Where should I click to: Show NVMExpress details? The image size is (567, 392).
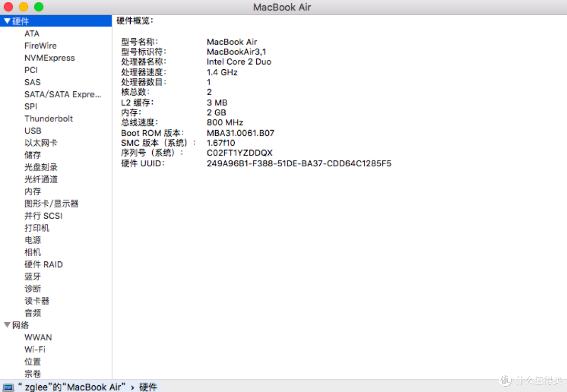click(49, 58)
